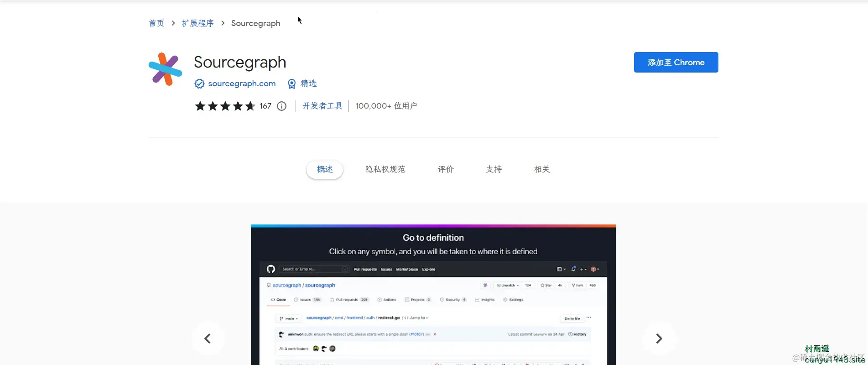Click the star rating row

(225, 106)
